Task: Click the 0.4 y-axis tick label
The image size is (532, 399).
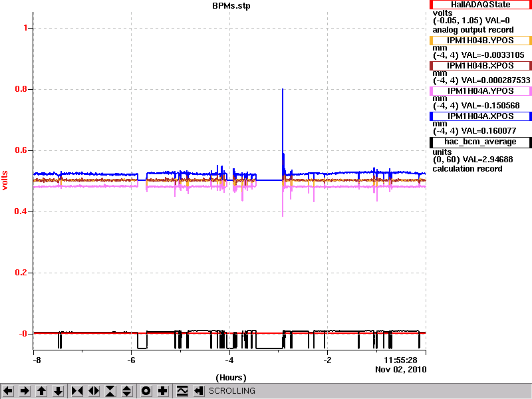Action: (21, 211)
